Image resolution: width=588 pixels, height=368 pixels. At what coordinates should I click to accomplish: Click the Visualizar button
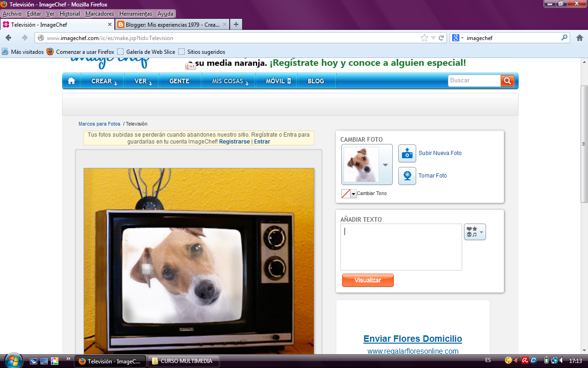coord(367,280)
